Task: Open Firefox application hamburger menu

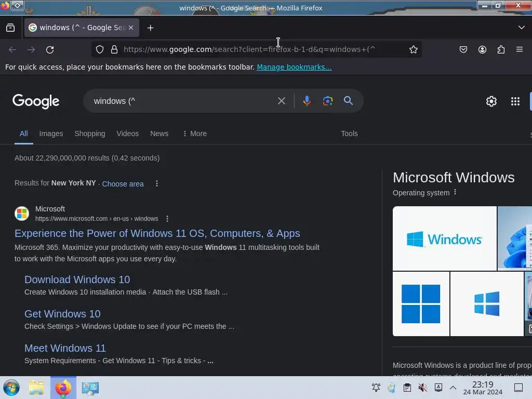Action: coord(520,49)
